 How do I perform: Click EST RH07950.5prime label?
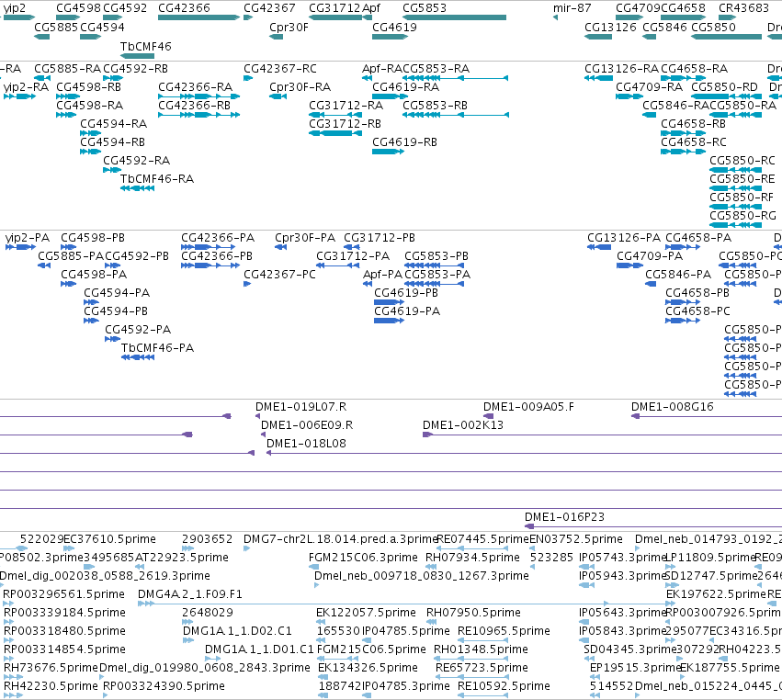point(473,612)
